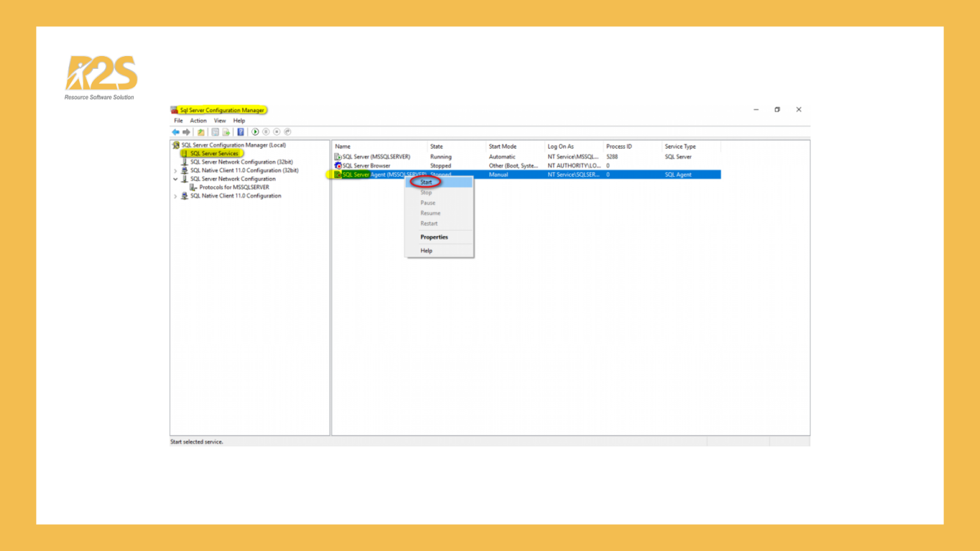Select Protocols for MSSQLSERVER node
Screen dimensions: 980x551
pos(232,187)
